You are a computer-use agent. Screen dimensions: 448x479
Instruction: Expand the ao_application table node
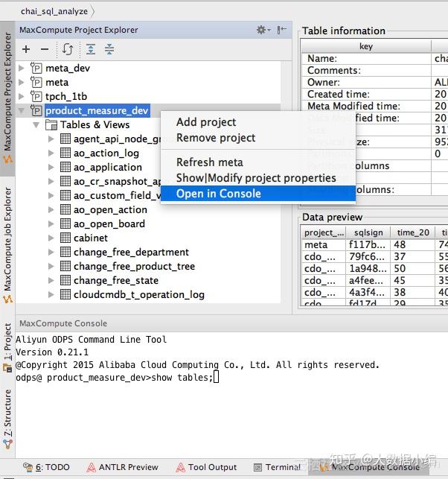point(51,167)
